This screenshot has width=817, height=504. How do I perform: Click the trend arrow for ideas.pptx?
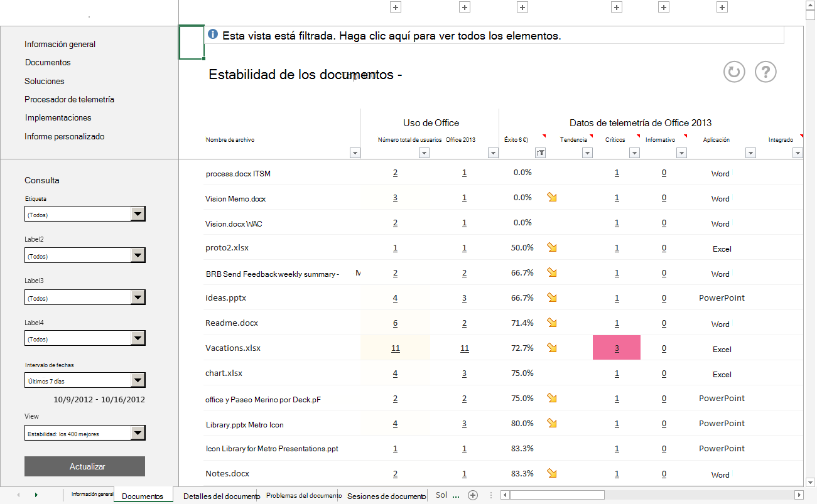coord(552,298)
